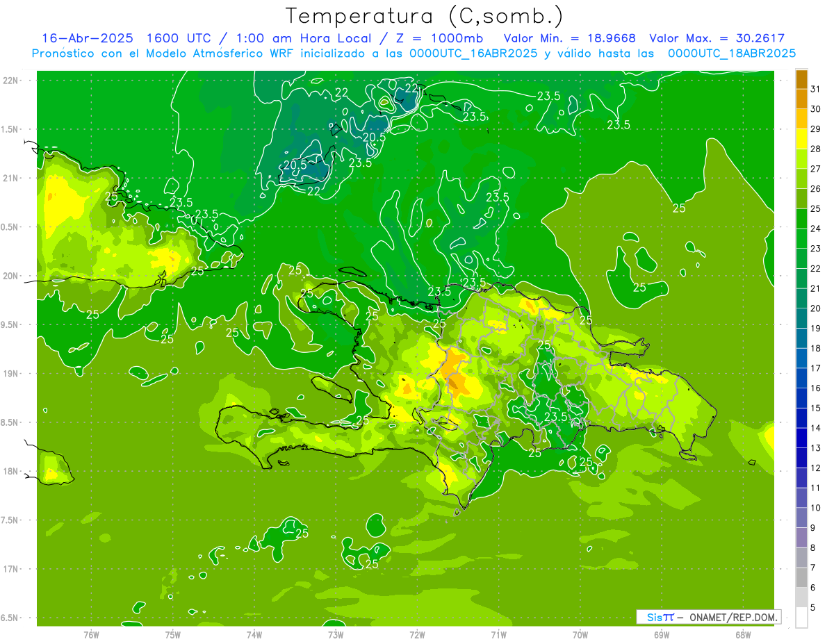The image size is (834, 644).
Task: Click the legend scale value 28
Action: click(816, 149)
